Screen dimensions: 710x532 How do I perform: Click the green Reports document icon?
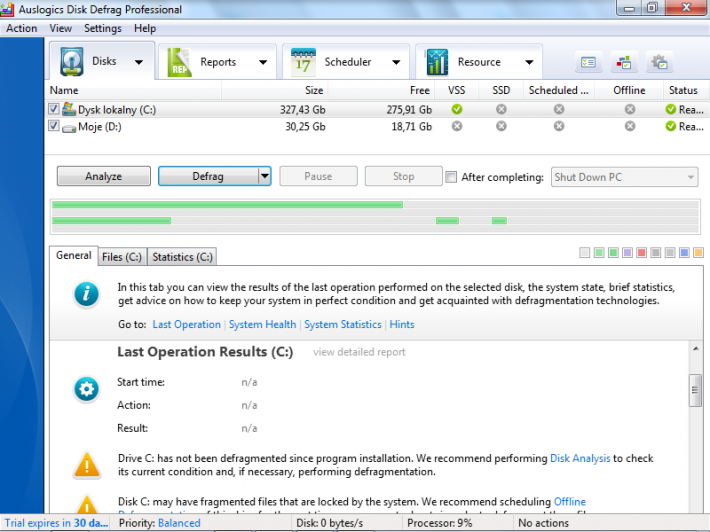(179, 62)
